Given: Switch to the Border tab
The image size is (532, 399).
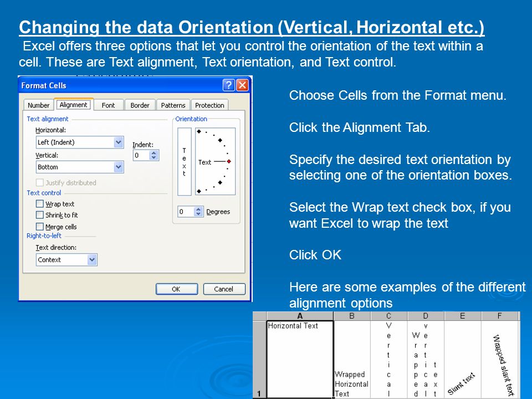Looking at the screenshot, I should pos(140,105).
